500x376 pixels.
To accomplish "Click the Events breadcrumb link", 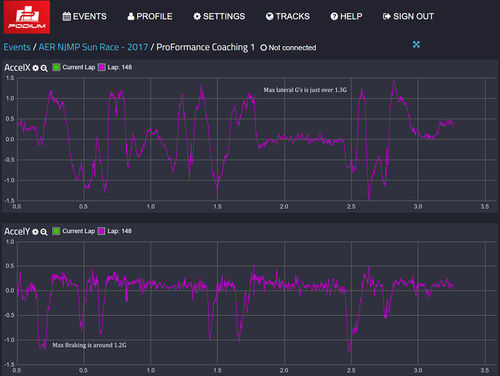I will [17, 47].
